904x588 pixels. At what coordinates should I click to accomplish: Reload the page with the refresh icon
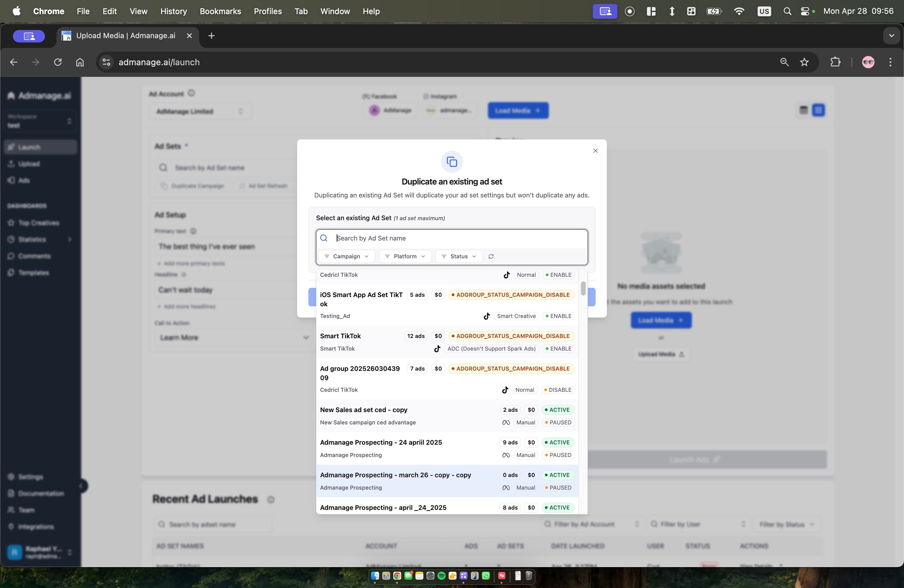(58, 62)
